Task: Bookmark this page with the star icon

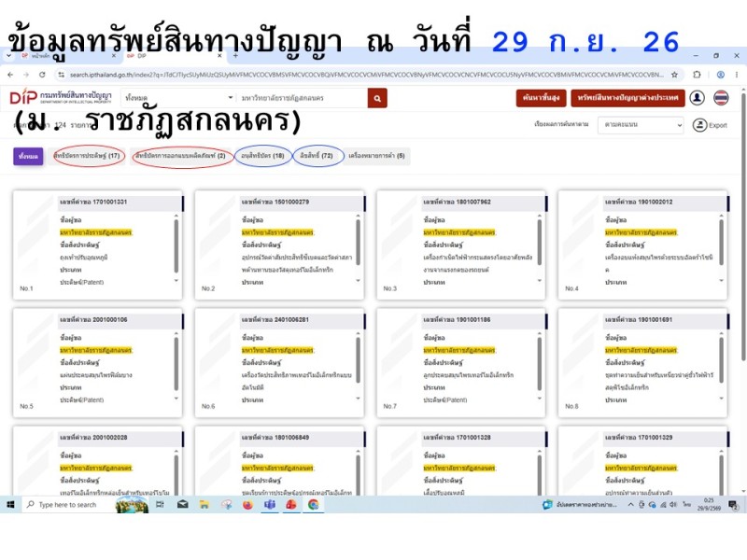Action: pos(674,75)
